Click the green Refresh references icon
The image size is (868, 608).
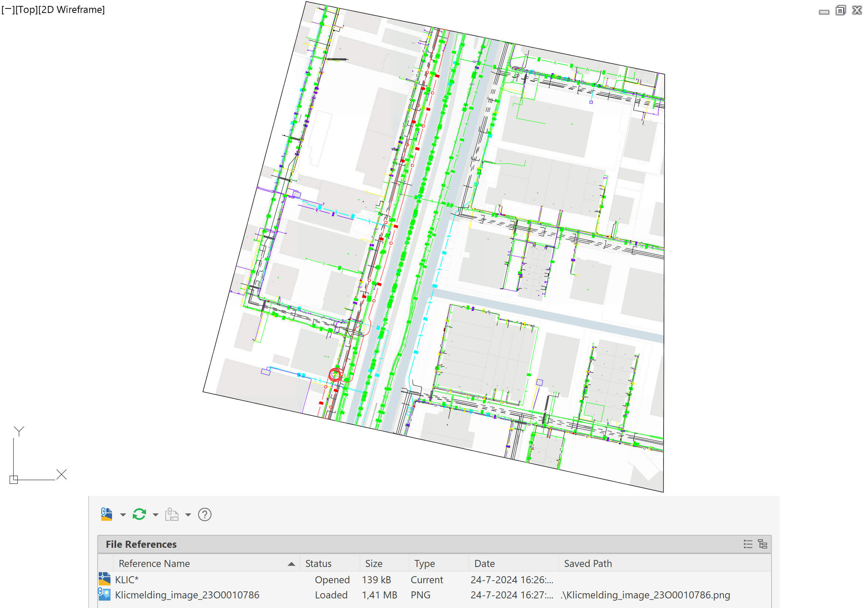[x=139, y=514]
